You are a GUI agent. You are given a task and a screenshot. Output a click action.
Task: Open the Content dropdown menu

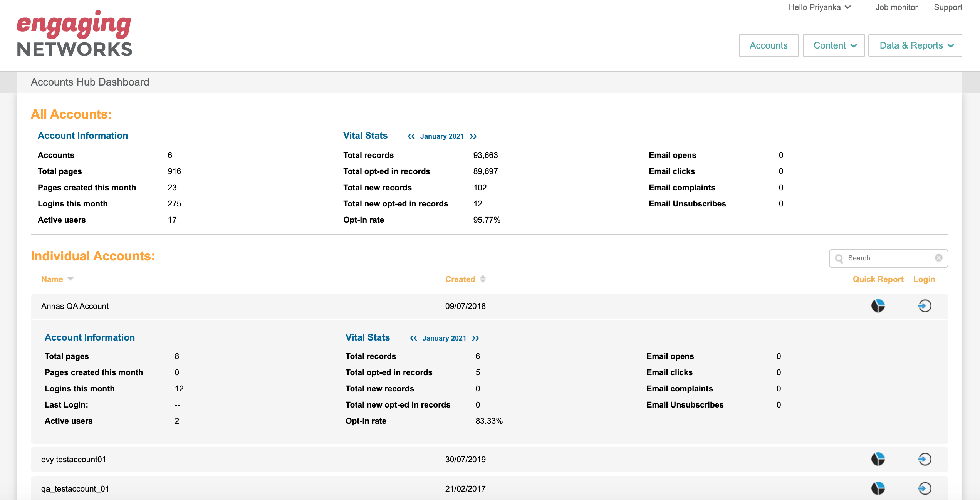click(x=834, y=45)
